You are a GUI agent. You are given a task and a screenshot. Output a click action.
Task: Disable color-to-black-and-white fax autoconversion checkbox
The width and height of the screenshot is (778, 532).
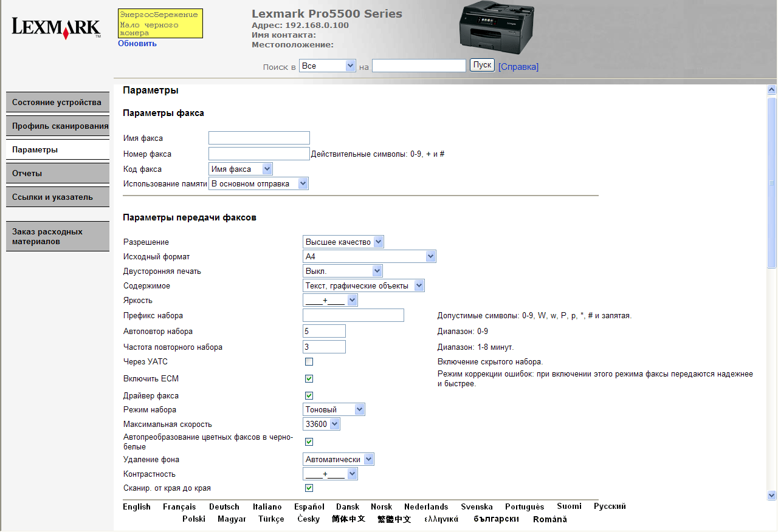pos(309,442)
